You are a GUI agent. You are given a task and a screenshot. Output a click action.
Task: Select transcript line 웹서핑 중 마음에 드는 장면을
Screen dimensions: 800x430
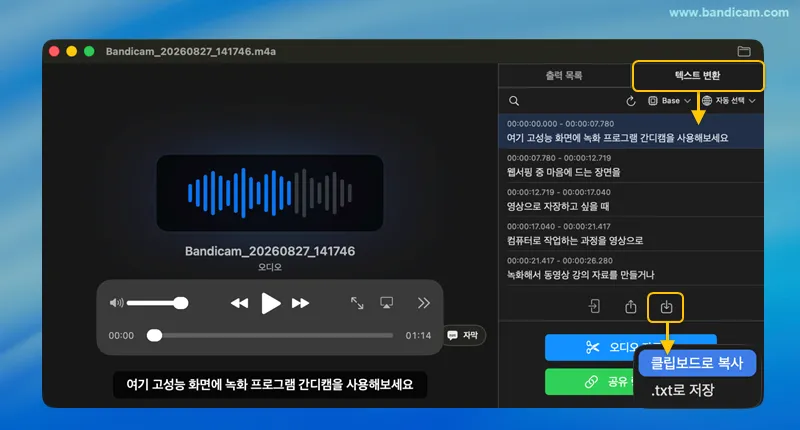[631, 166]
